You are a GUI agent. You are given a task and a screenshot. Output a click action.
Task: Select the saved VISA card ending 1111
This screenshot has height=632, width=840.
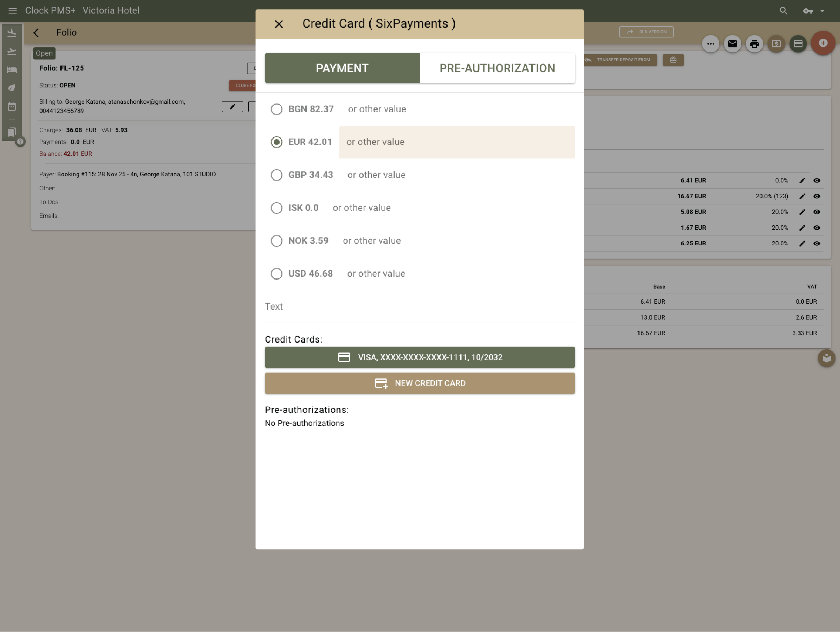419,357
